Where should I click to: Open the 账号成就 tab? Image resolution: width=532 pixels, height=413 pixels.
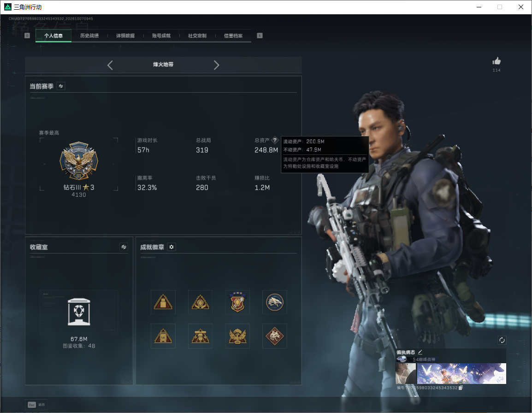[161, 35]
